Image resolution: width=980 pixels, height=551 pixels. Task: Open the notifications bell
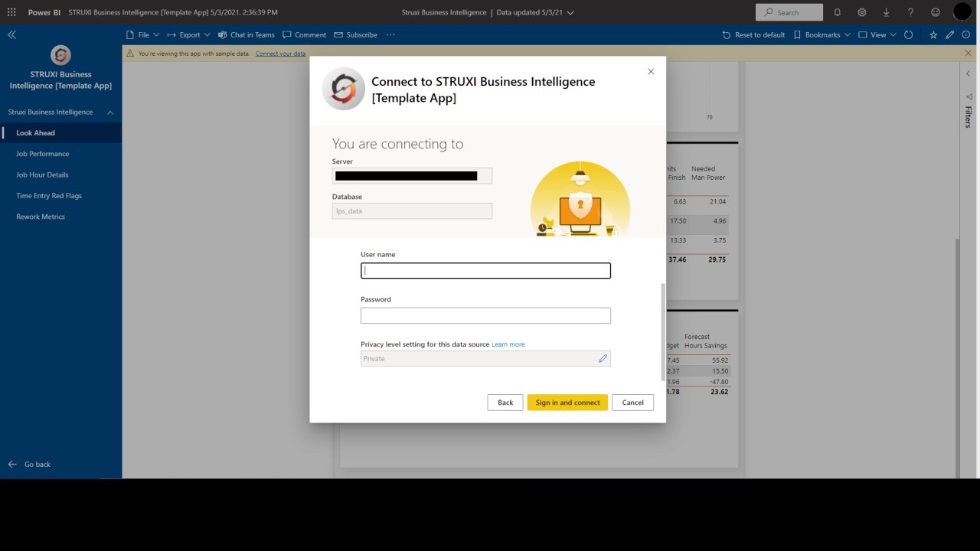point(837,12)
